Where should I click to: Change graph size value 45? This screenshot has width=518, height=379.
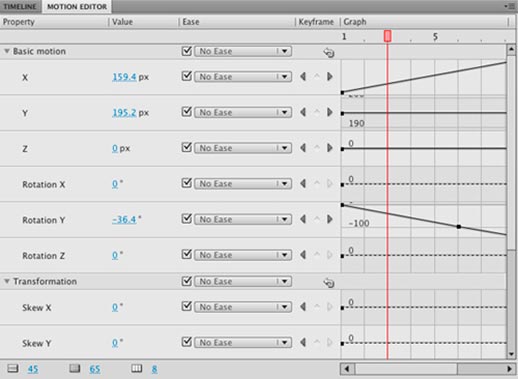[33, 369]
